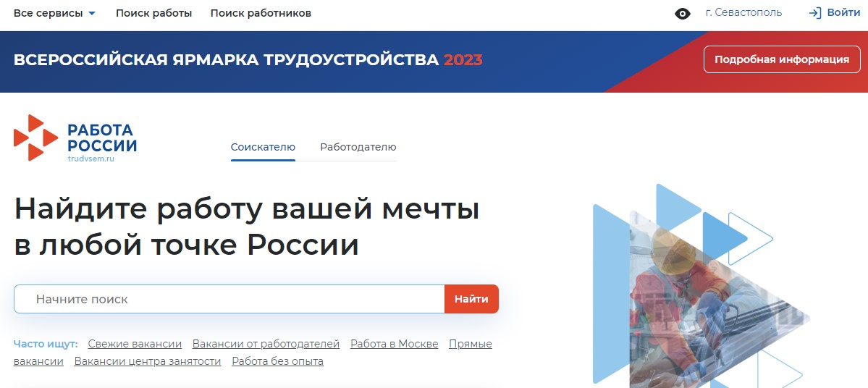Screen dimensions: 868x388
Task: Change region г. Севастополь
Action: [x=743, y=13]
